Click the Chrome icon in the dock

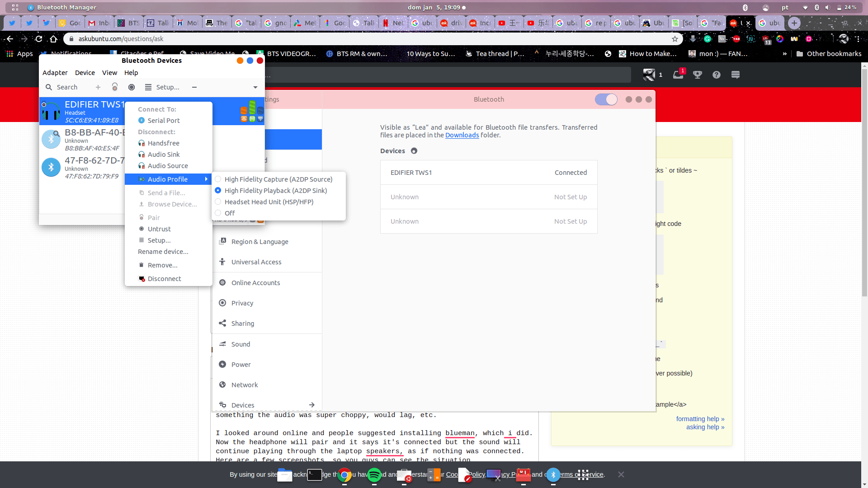click(x=344, y=475)
